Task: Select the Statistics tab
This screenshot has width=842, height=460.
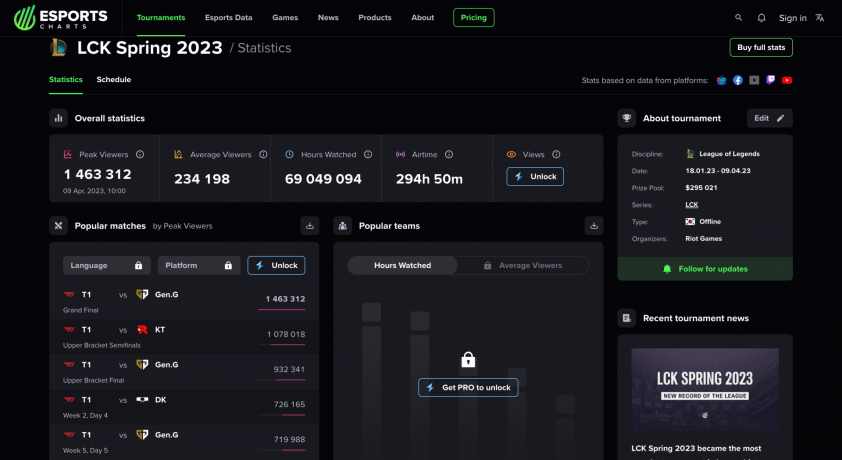Action: (x=66, y=79)
